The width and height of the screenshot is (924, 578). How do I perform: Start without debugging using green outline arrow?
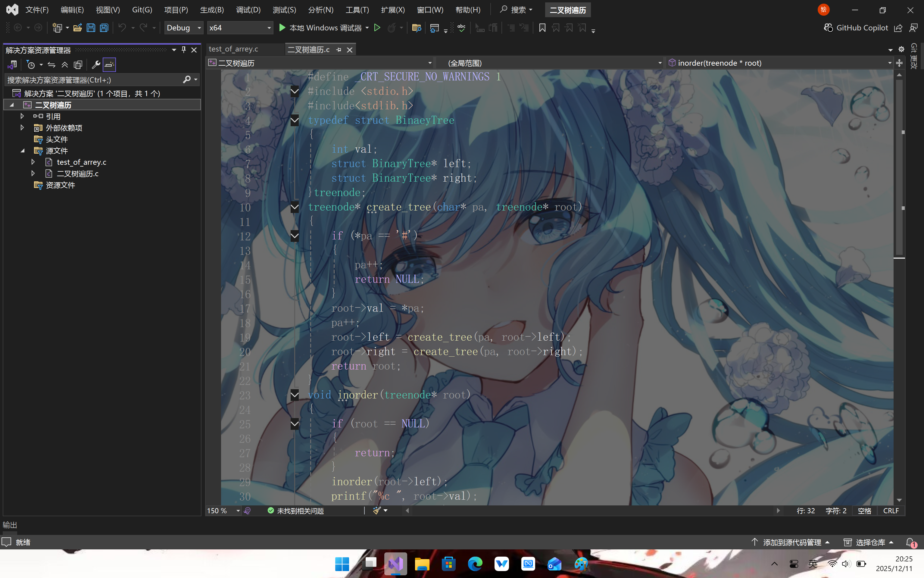377,28
